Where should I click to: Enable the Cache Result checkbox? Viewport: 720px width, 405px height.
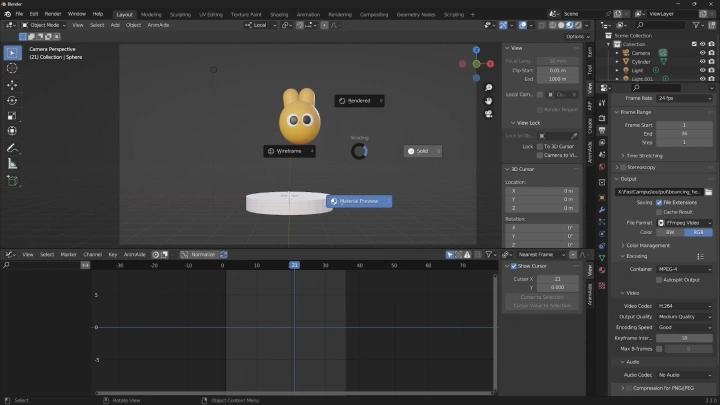tap(659, 212)
